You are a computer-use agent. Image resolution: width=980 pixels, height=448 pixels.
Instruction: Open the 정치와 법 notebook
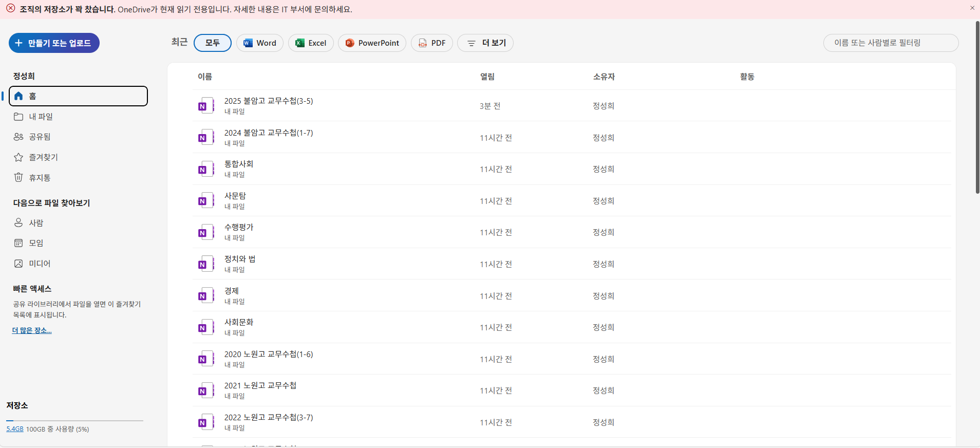tap(240, 259)
